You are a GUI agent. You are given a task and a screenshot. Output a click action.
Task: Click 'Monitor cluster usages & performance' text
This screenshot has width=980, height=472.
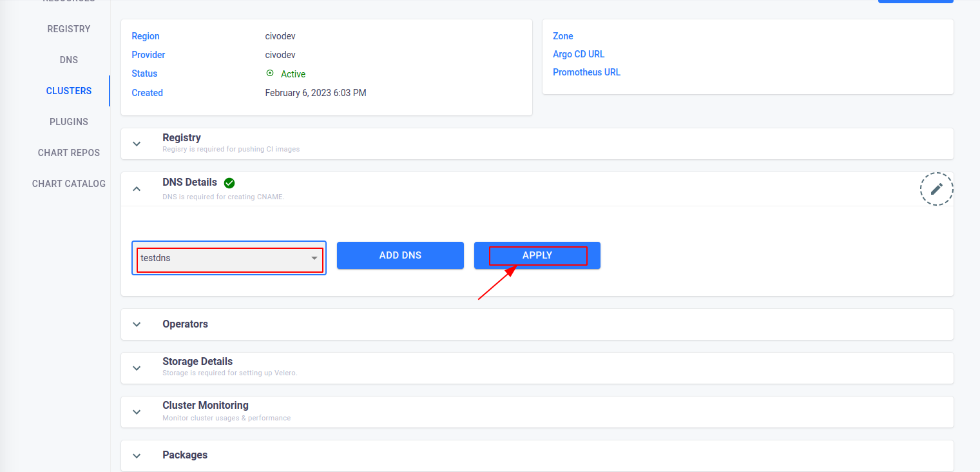227,418
